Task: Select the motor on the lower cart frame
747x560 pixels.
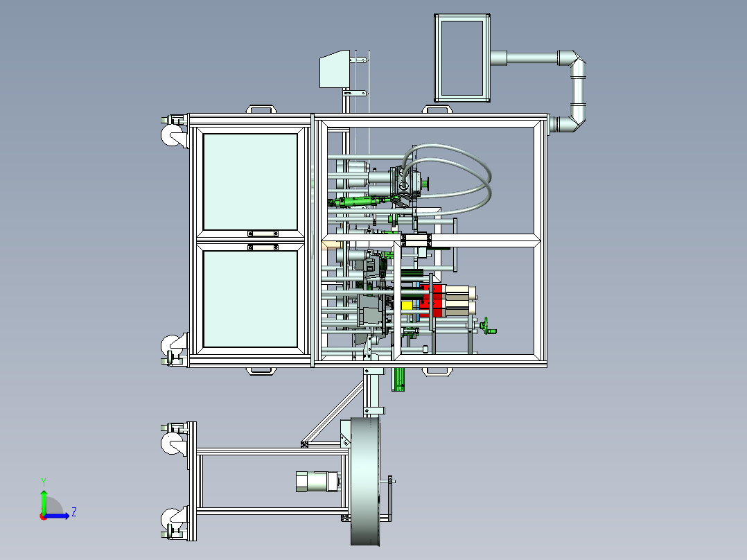Action: pos(317,482)
